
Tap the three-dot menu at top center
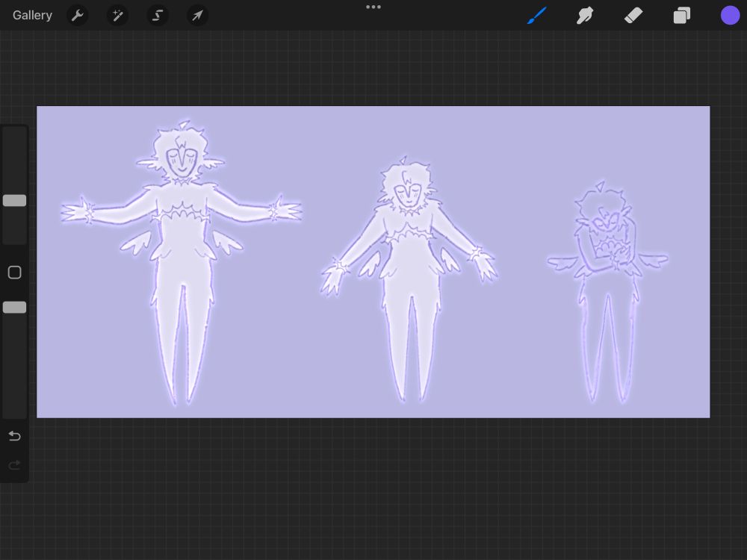(x=373, y=7)
